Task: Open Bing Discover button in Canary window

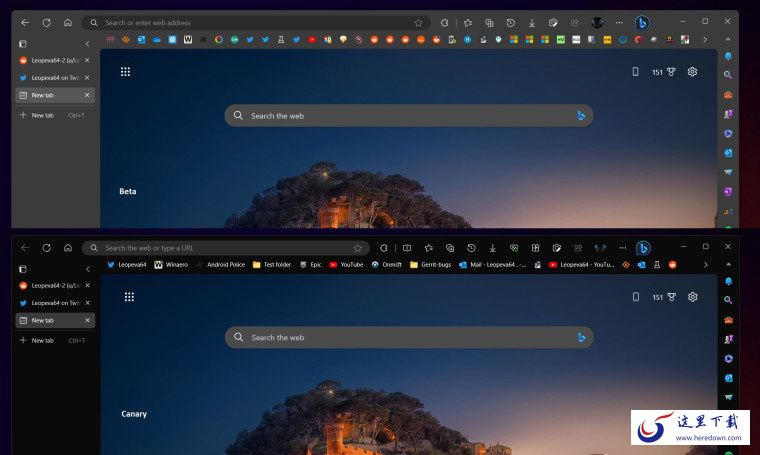Action: point(643,248)
